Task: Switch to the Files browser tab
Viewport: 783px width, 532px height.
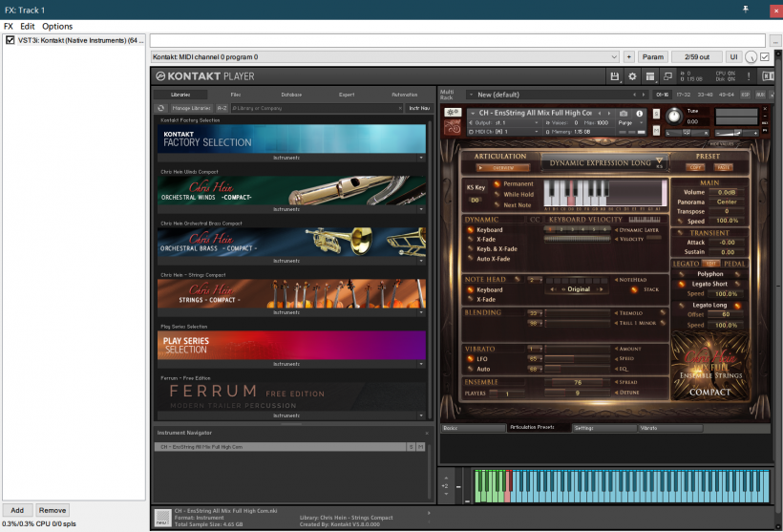Action: [x=235, y=95]
